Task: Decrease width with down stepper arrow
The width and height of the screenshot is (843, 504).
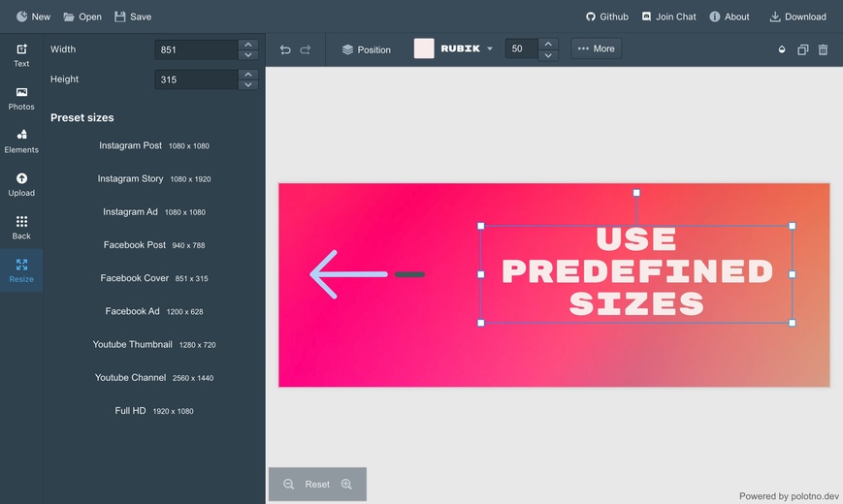Action: (248, 55)
